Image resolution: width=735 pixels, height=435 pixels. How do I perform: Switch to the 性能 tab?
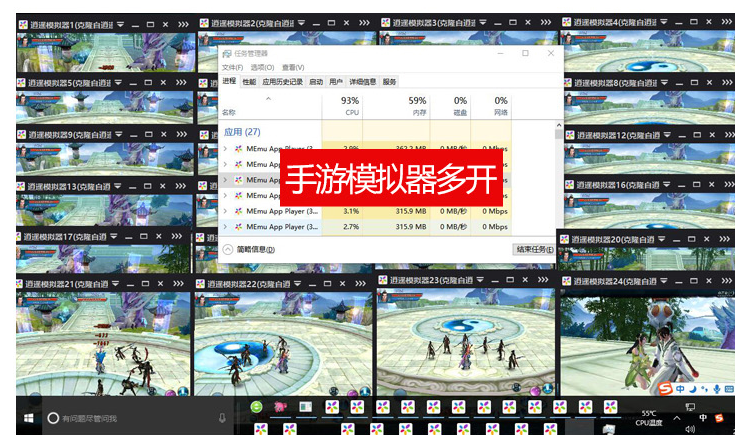click(249, 82)
